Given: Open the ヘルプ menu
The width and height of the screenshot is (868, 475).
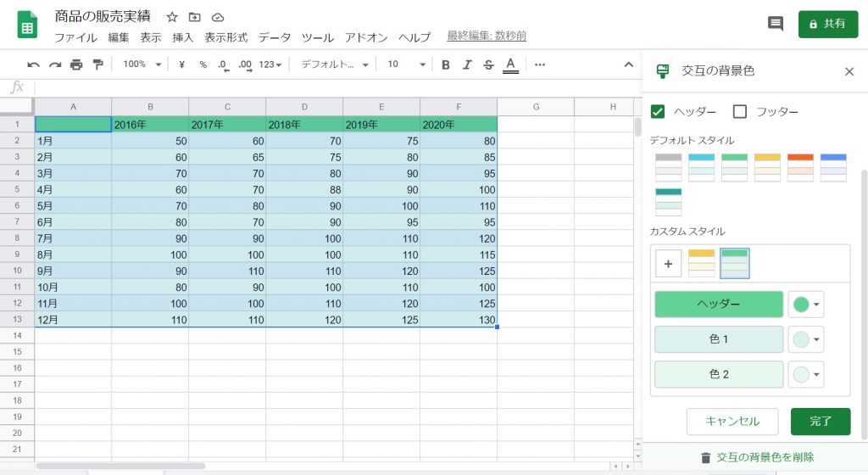Looking at the screenshot, I should [415, 37].
